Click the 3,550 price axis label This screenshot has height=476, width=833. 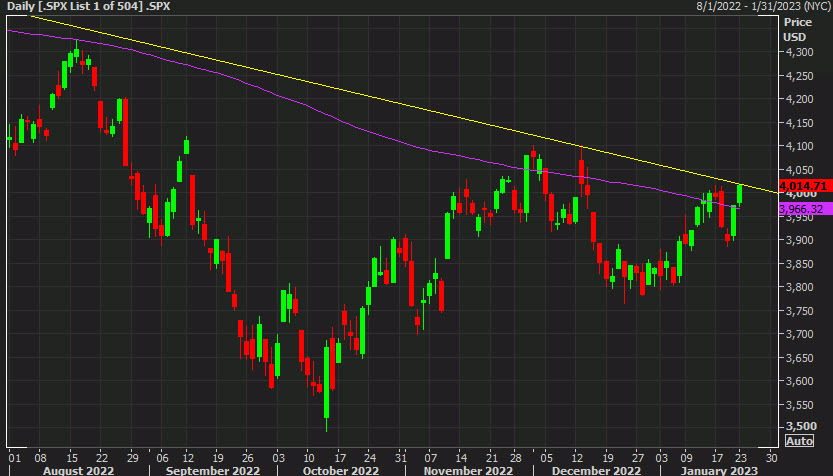point(800,405)
